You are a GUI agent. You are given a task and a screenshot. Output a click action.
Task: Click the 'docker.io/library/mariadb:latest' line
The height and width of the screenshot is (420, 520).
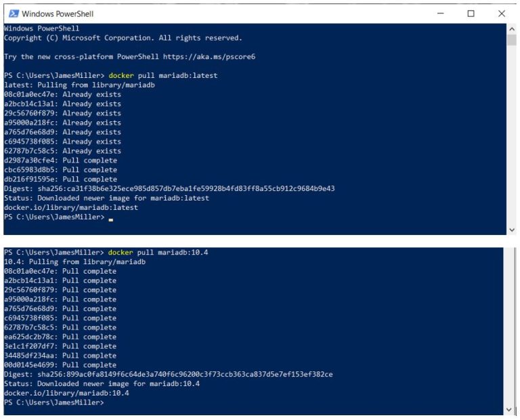click(x=70, y=208)
